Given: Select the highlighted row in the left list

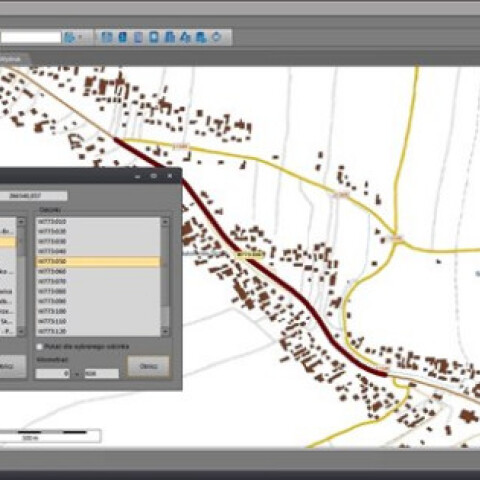Looking at the screenshot, I should click(8, 242).
